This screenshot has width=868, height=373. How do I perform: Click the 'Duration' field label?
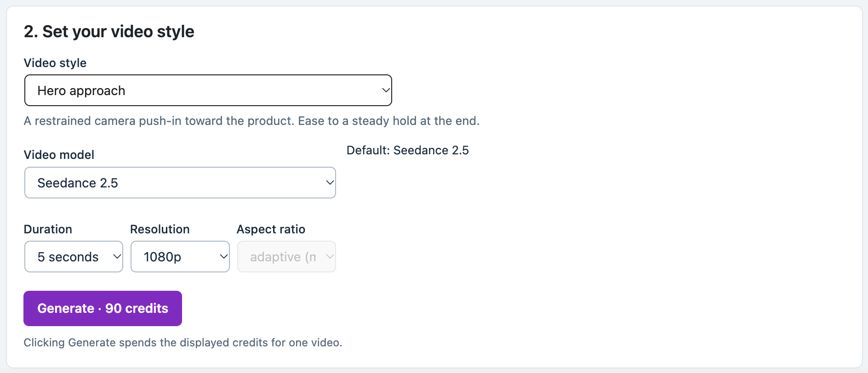point(48,229)
